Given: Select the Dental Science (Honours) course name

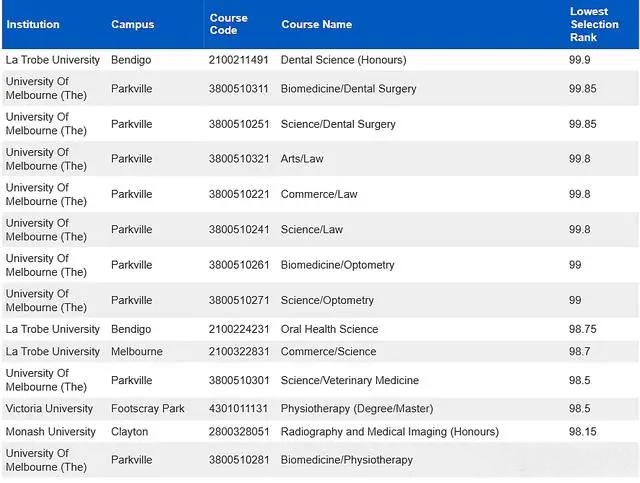Looking at the screenshot, I should click(x=344, y=60).
